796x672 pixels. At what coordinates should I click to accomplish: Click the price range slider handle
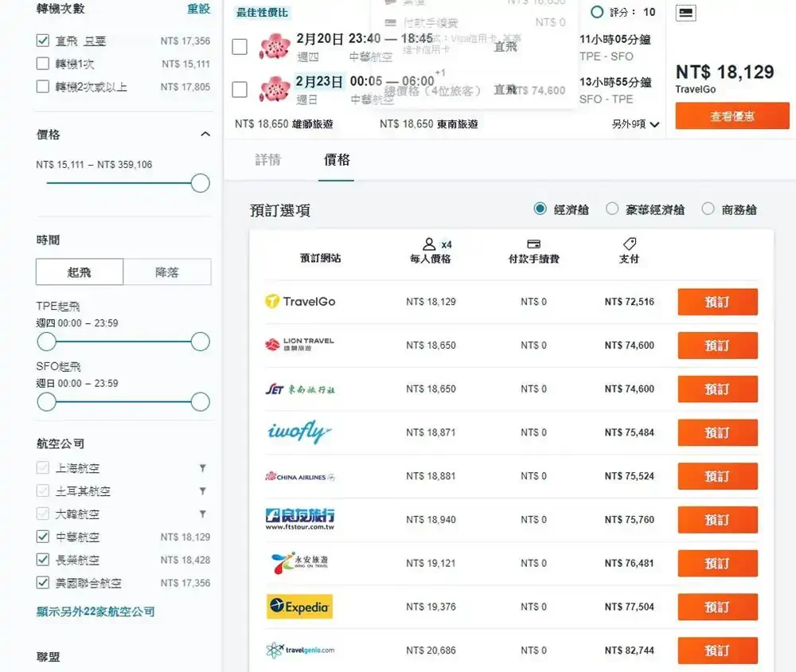tap(200, 183)
